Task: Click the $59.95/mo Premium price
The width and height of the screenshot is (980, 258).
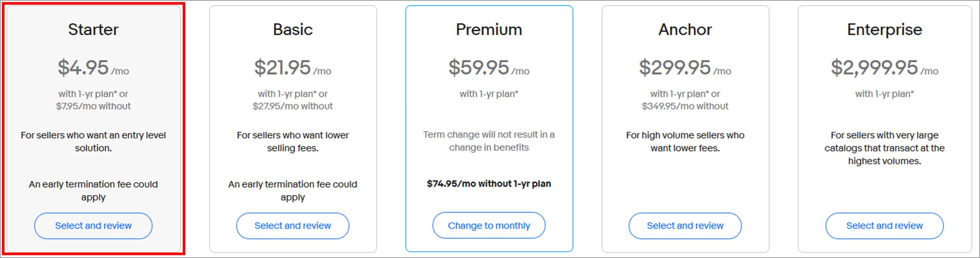Action: [489, 67]
